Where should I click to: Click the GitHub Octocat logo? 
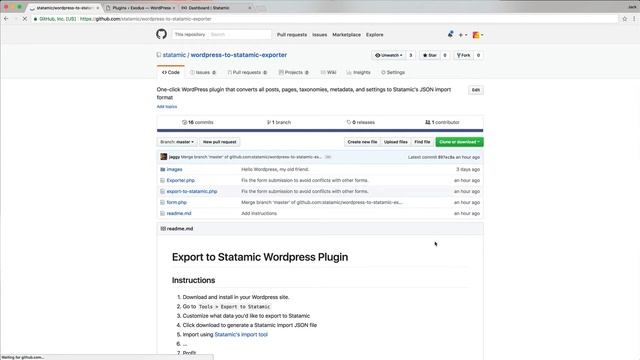coord(161,34)
